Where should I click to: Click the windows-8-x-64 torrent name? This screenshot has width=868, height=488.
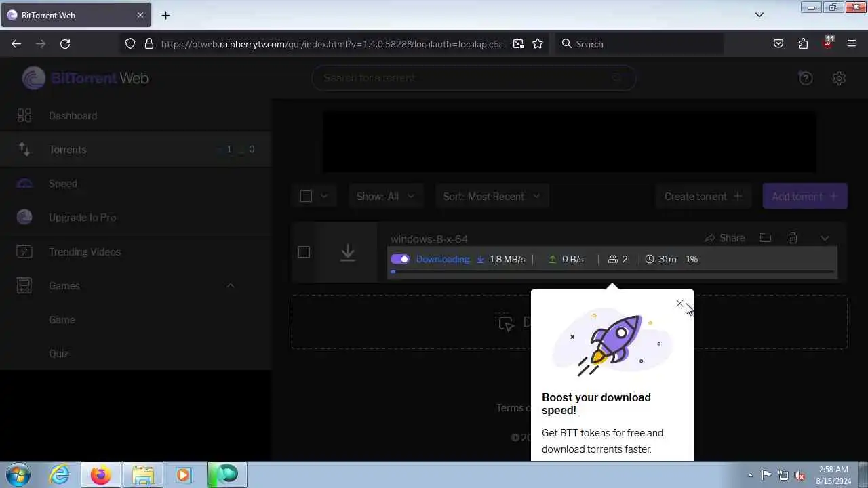[x=429, y=239]
